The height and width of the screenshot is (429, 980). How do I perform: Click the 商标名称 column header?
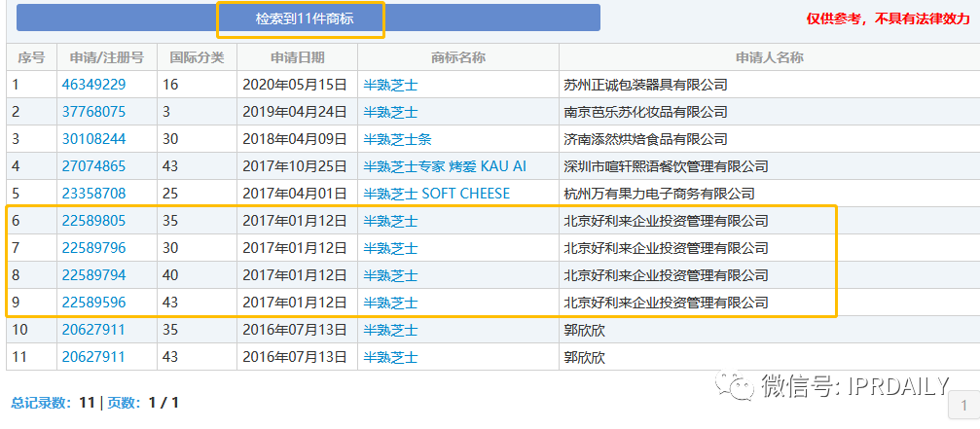(x=458, y=58)
